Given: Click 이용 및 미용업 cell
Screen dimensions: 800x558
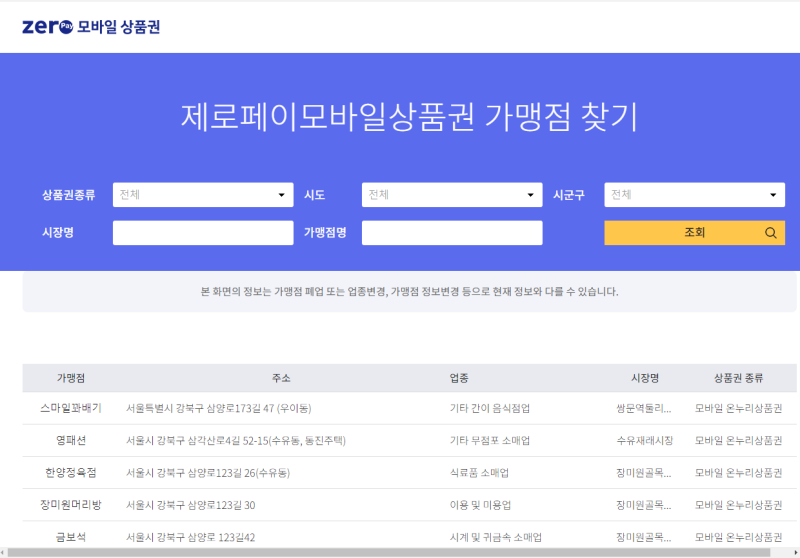Looking at the screenshot, I should point(480,504).
